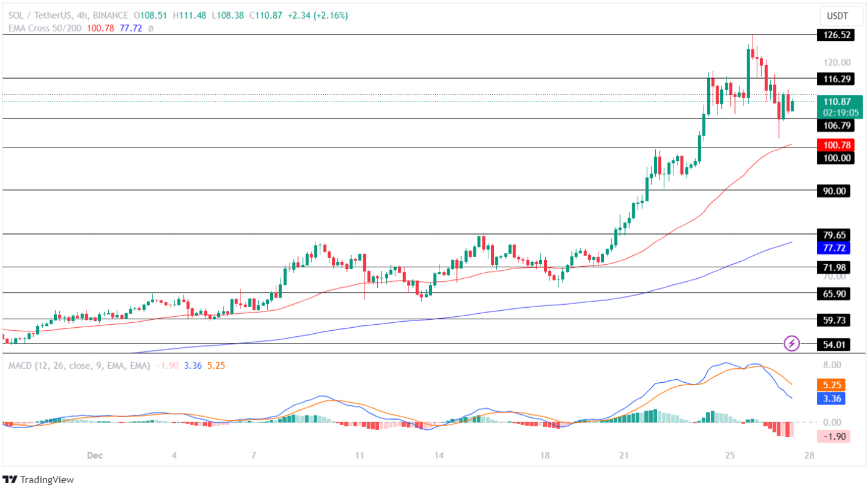Click the 21 date on time axis
The image size is (868, 488).
(x=624, y=455)
